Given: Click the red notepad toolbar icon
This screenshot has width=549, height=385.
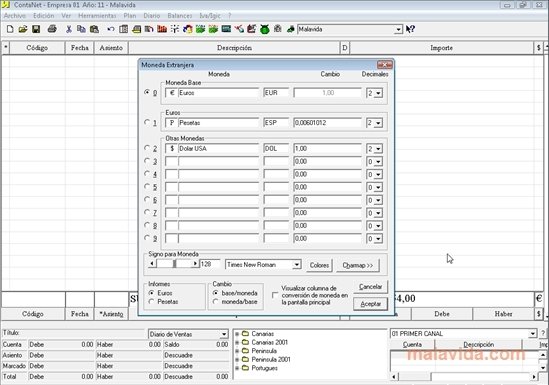Looking at the screenshot, I should [252, 29].
